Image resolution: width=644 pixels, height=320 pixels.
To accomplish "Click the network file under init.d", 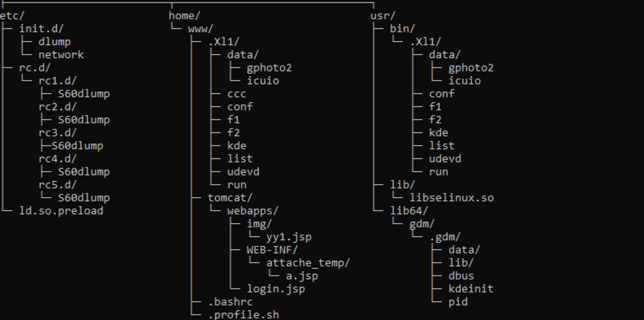I will [x=61, y=55].
